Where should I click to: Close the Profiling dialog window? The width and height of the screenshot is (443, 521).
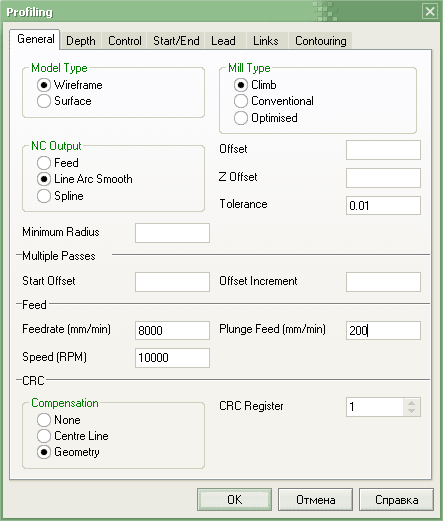pos(430,12)
